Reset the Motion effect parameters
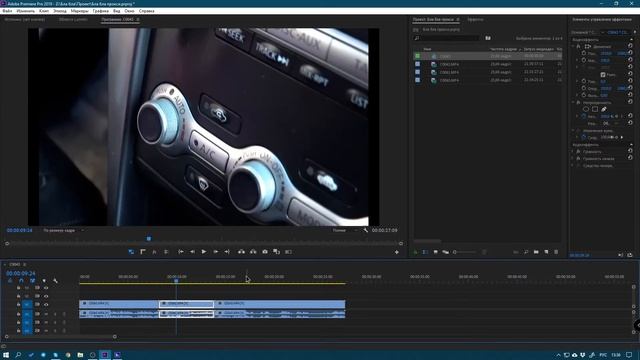Viewport: 640px width, 360px height. [630, 47]
